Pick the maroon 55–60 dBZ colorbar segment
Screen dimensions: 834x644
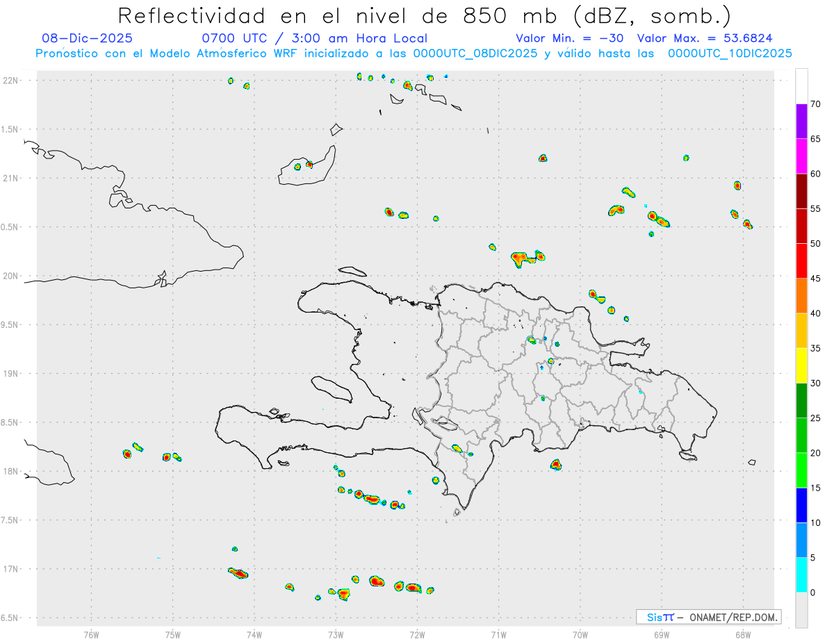tap(801, 191)
